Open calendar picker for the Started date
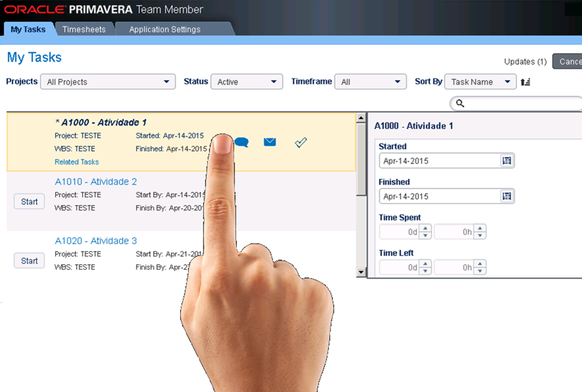The height and width of the screenshot is (392, 582). [507, 161]
